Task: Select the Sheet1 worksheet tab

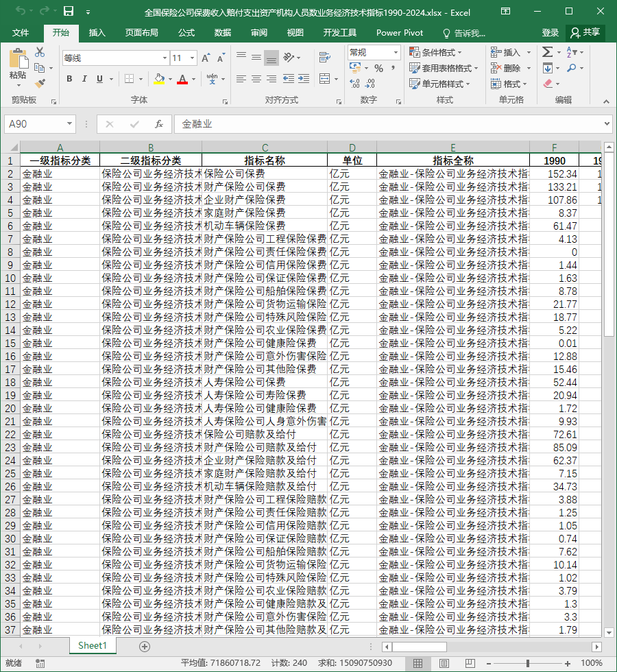Action: pyautogui.click(x=93, y=646)
